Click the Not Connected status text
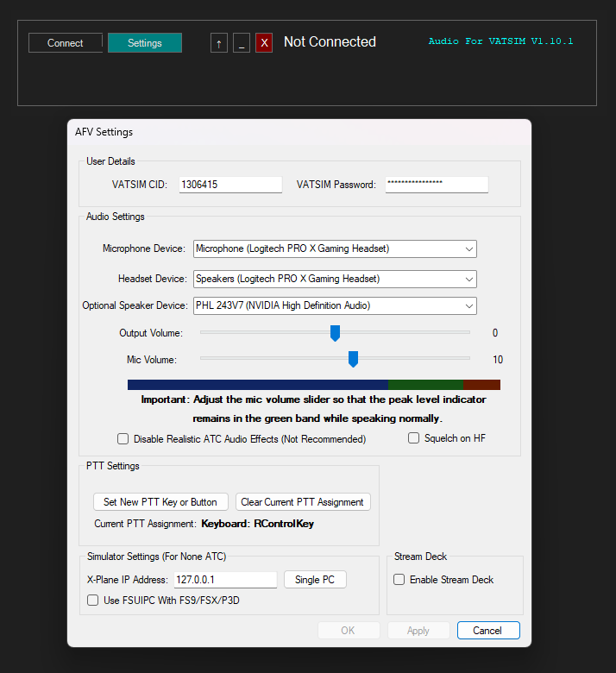 pyautogui.click(x=330, y=41)
